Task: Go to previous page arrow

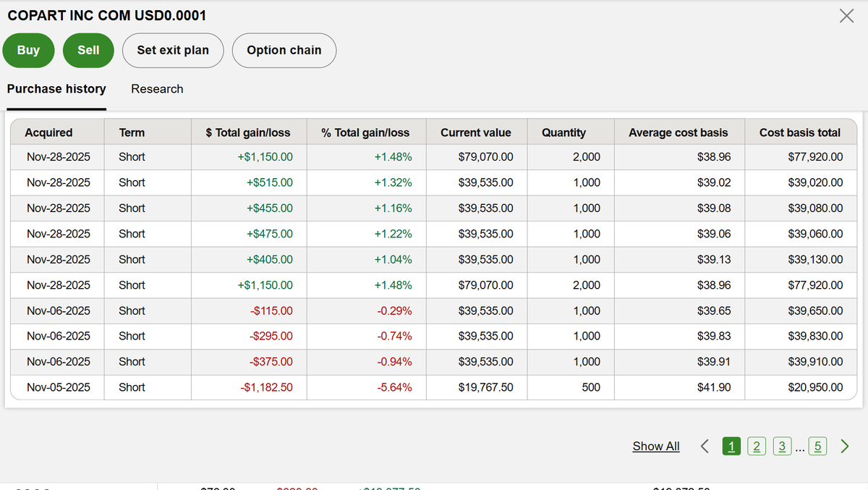Action: tap(705, 446)
